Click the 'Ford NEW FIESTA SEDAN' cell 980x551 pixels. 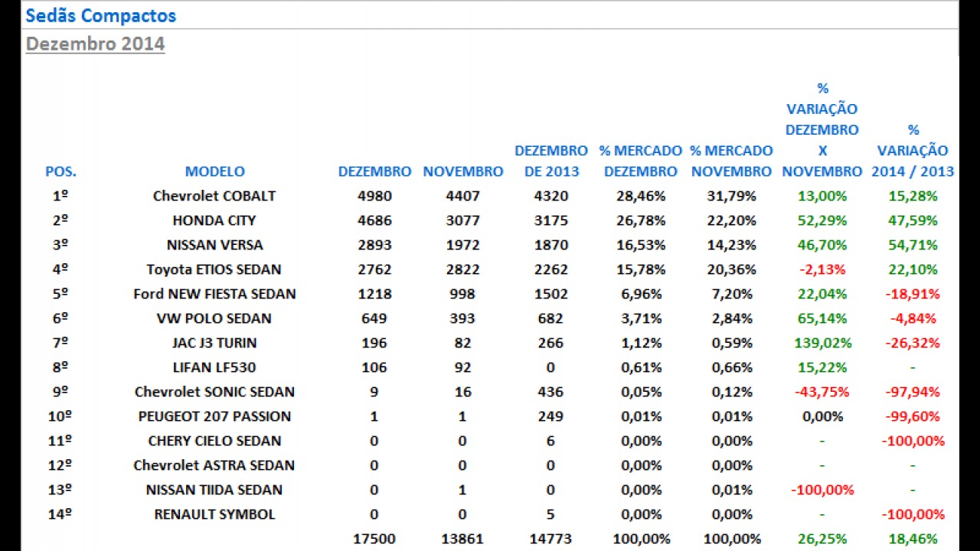click(214, 294)
